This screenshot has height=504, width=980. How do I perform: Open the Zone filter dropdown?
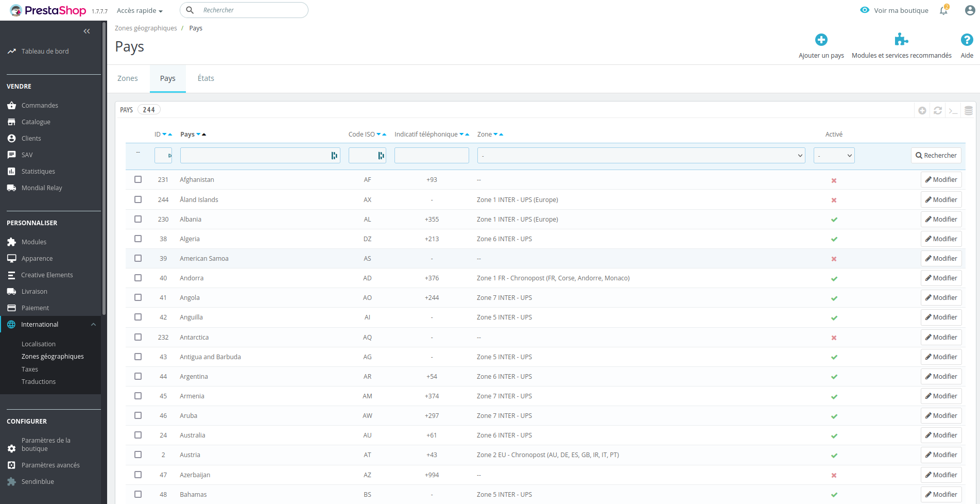641,155
